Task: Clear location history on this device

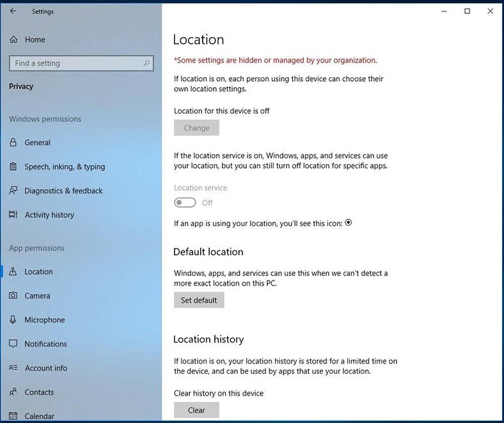Action: 196,410
